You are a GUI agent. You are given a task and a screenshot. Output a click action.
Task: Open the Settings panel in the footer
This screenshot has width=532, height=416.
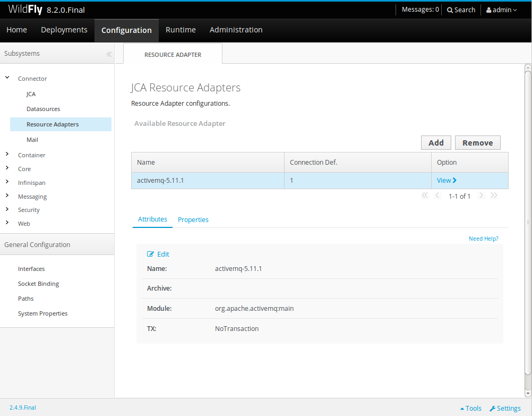pos(504,408)
